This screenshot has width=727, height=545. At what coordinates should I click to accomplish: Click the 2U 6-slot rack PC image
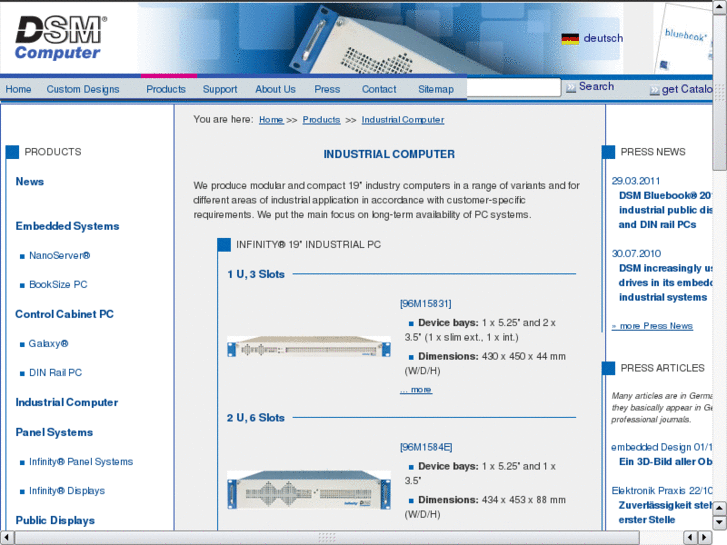pyautogui.click(x=309, y=490)
